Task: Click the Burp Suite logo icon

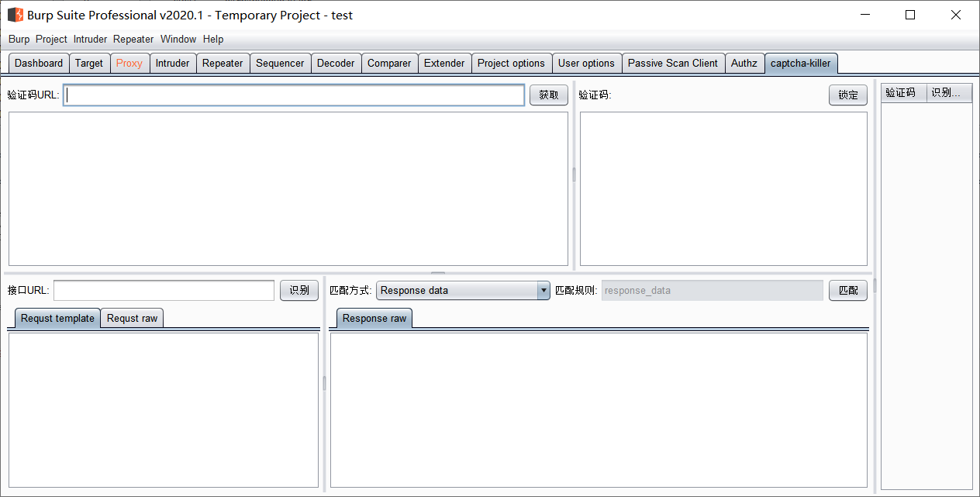Action: [x=15, y=15]
